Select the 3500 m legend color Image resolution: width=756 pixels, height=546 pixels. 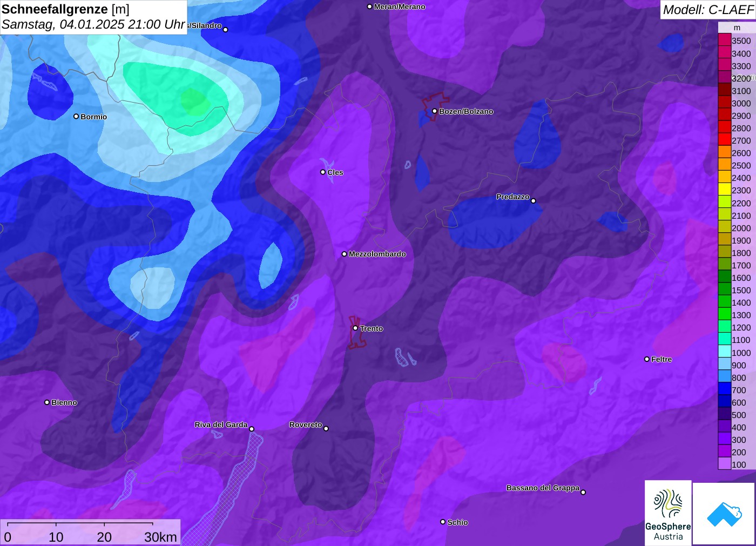tap(725, 40)
